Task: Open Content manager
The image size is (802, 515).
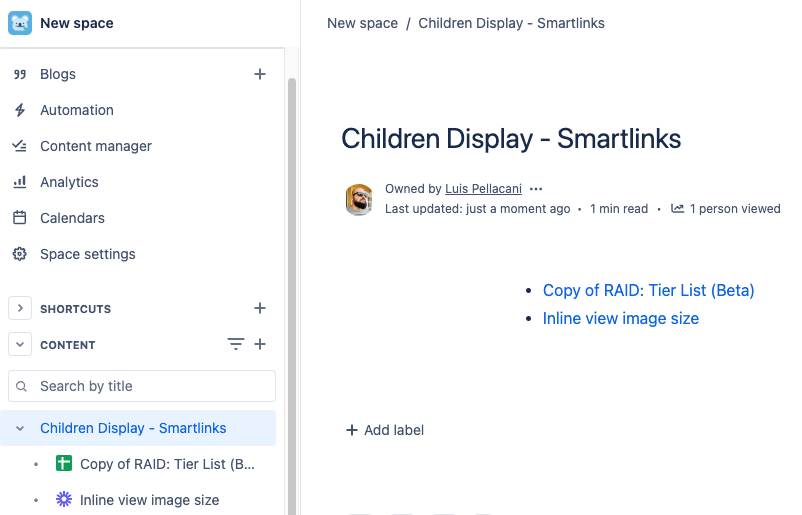Action: coord(96,146)
